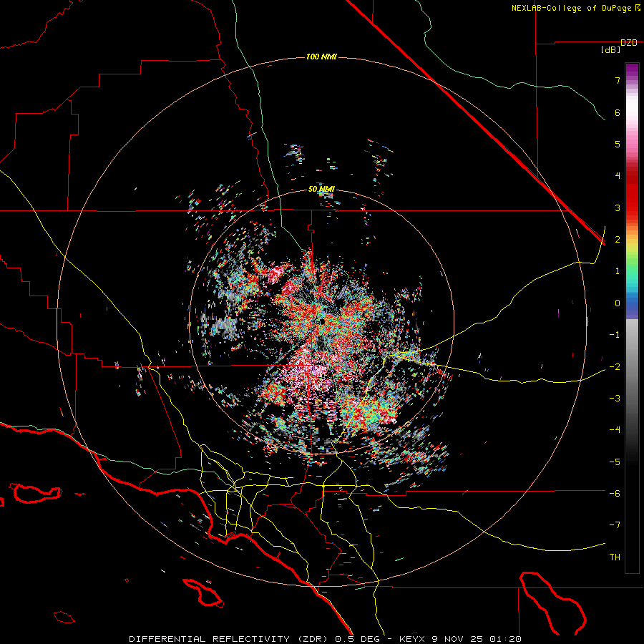
Task: Click the 5 value on color scale
Action: 618,144
